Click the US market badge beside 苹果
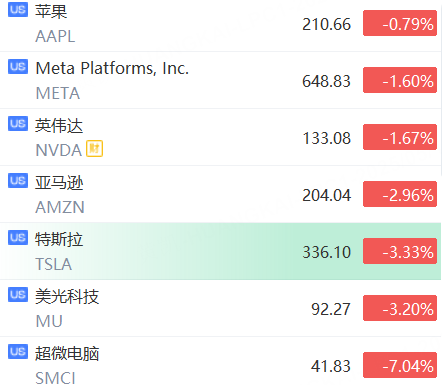442x385 pixels. click(x=18, y=10)
